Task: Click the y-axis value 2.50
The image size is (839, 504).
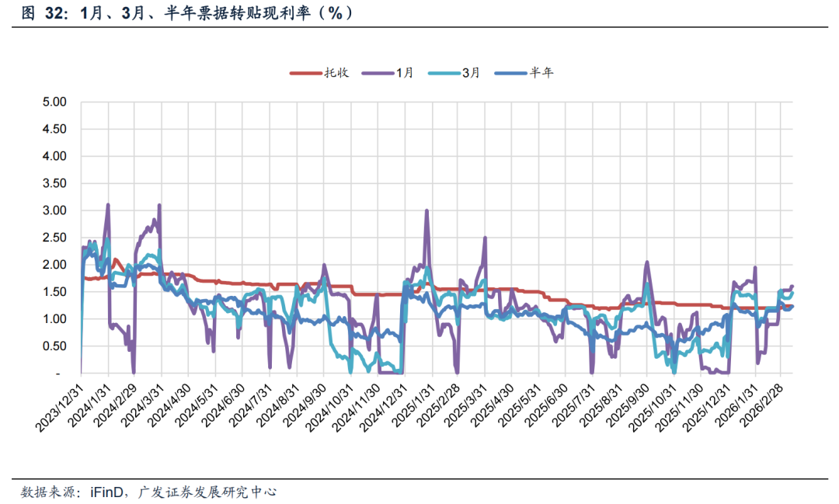Action: (54, 238)
